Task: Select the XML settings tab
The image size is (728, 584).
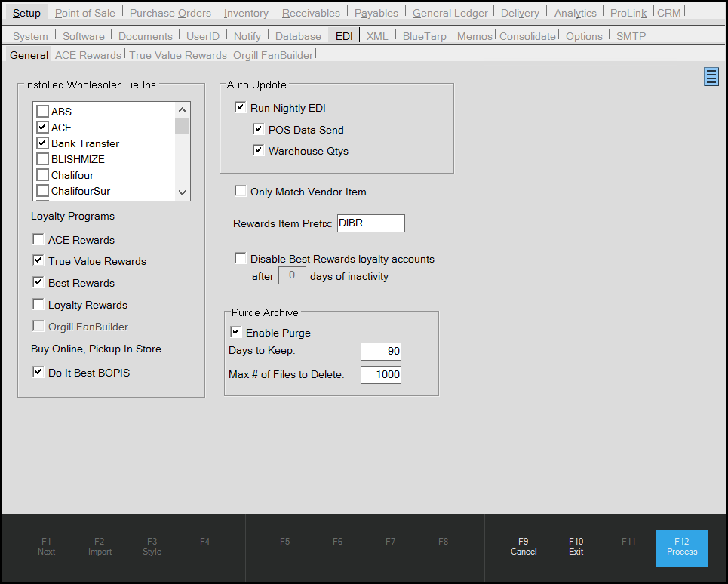Action: [377, 36]
